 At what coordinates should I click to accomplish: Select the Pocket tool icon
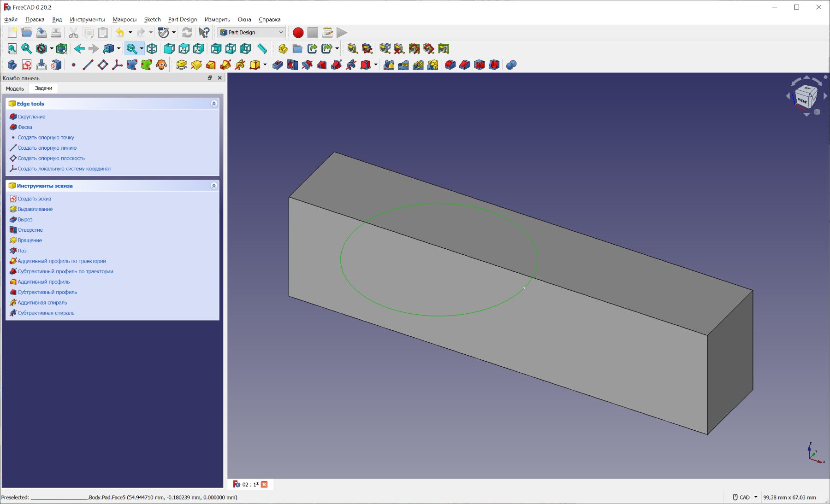coord(278,65)
